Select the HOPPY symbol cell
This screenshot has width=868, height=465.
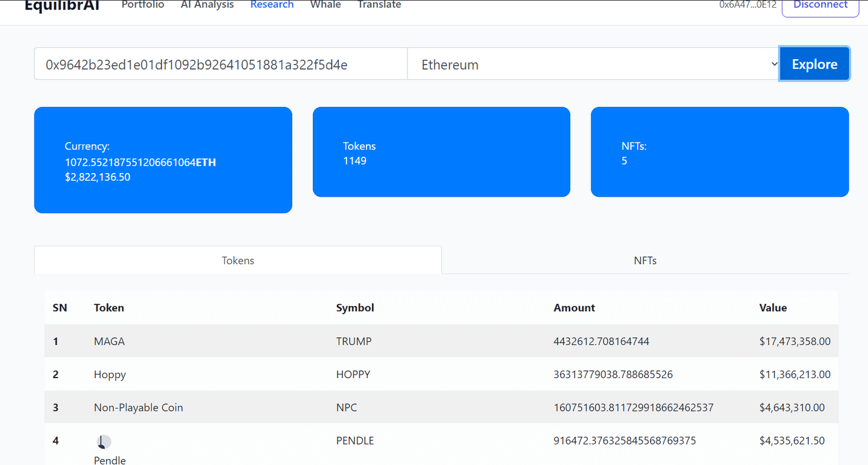(x=353, y=375)
